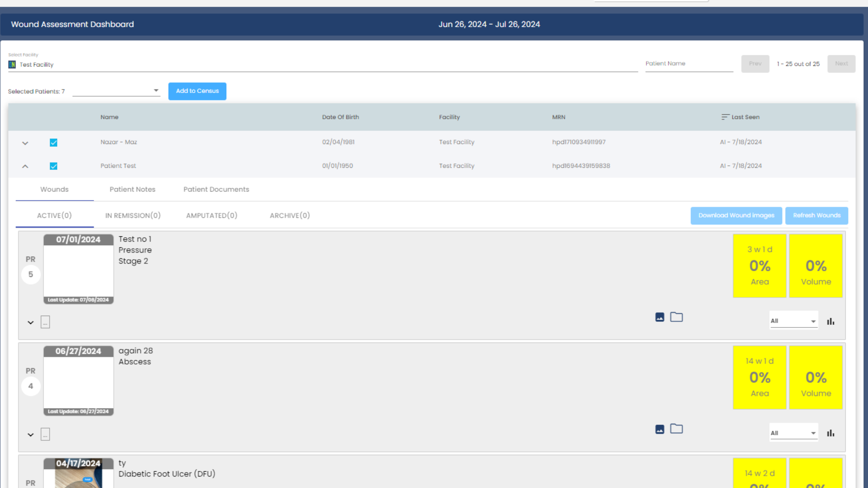Open the Selected Patients dropdown
The width and height of the screenshot is (868, 488).
tap(116, 91)
